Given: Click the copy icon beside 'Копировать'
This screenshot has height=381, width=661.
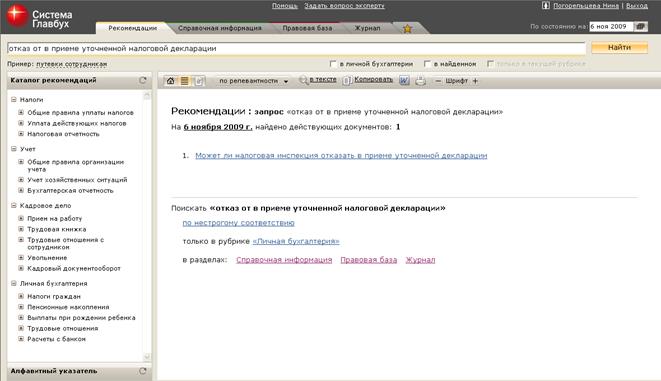Looking at the screenshot, I should (x=347, y=80).
